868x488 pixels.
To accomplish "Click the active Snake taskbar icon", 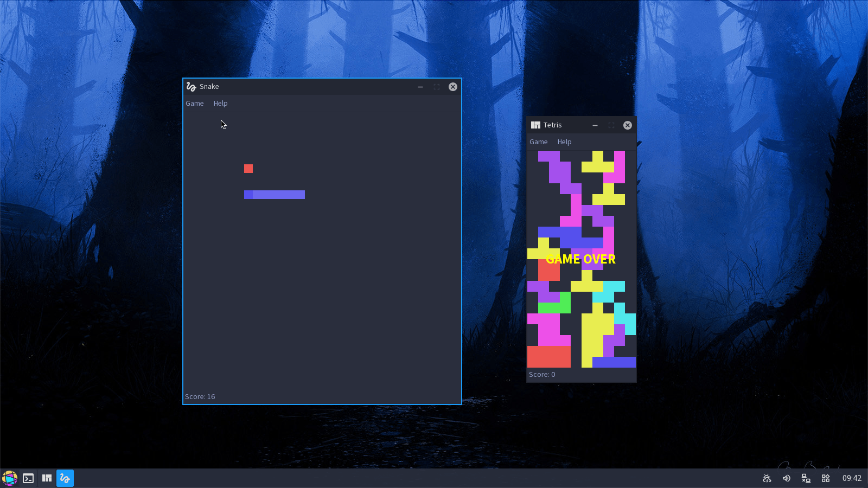I will (65, 478).
